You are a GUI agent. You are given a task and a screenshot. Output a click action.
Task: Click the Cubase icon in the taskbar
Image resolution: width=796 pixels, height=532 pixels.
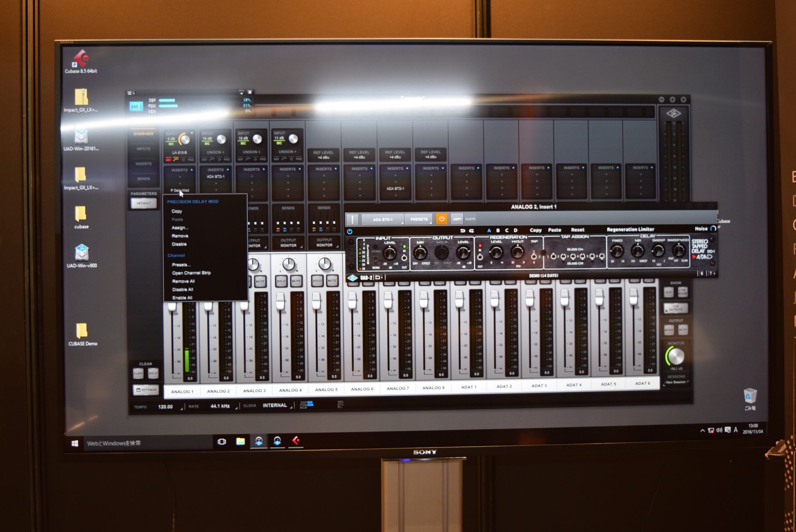pyautogui.click(x=296, y=440)
